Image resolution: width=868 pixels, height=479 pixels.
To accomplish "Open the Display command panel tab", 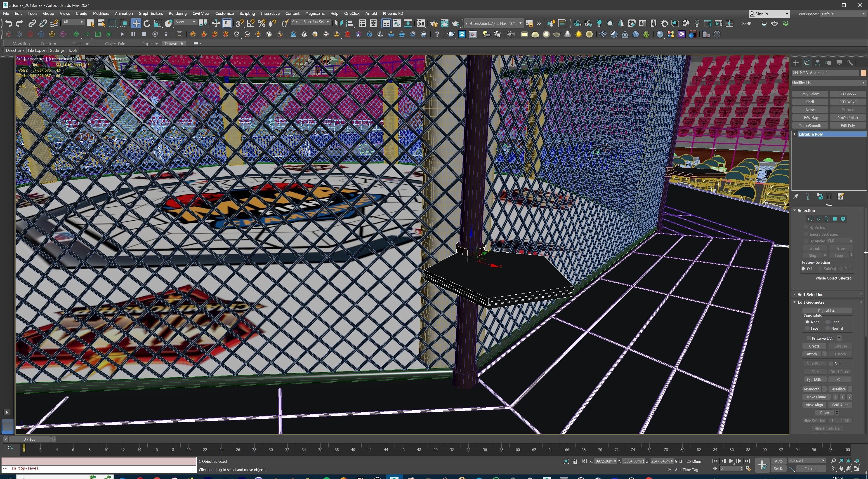I will (x=839, y=63).
